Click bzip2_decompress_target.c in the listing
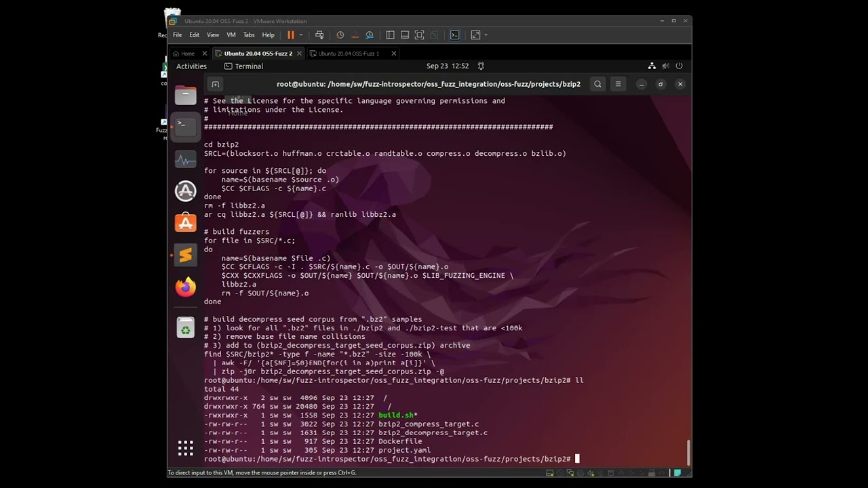The image size is (868, 488). 433,432
